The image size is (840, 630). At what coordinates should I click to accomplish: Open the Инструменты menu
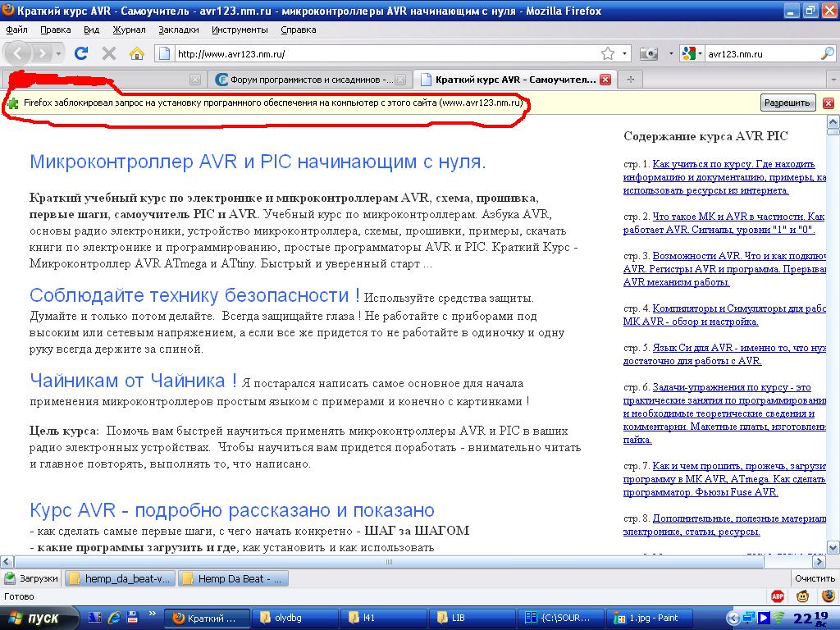click(240, 30)
